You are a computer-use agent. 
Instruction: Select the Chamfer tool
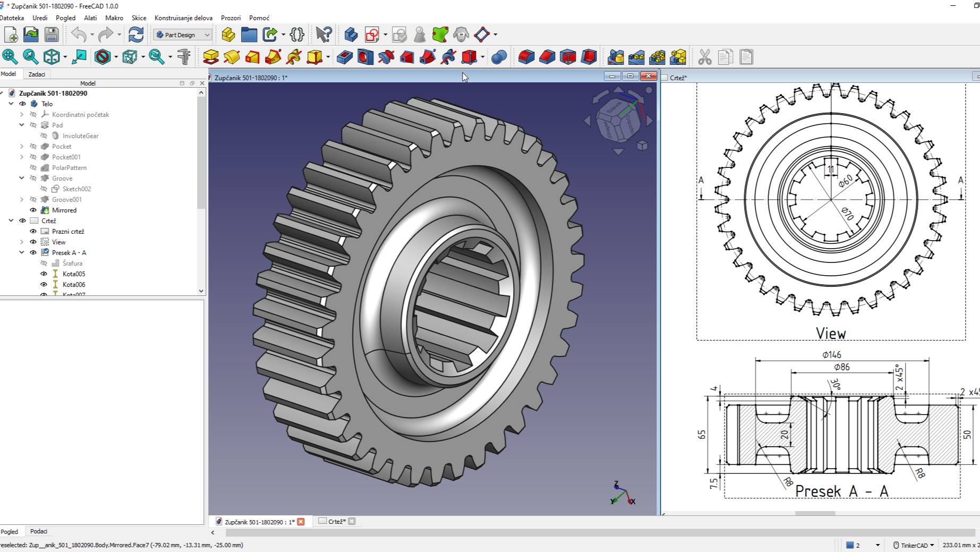(x=547, y=57)
